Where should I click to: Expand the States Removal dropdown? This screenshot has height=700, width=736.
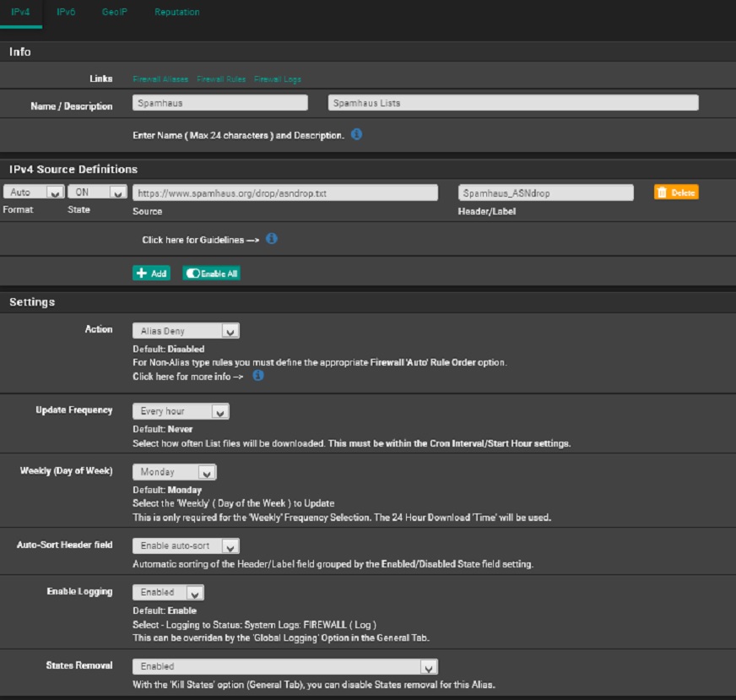[284, 666]
